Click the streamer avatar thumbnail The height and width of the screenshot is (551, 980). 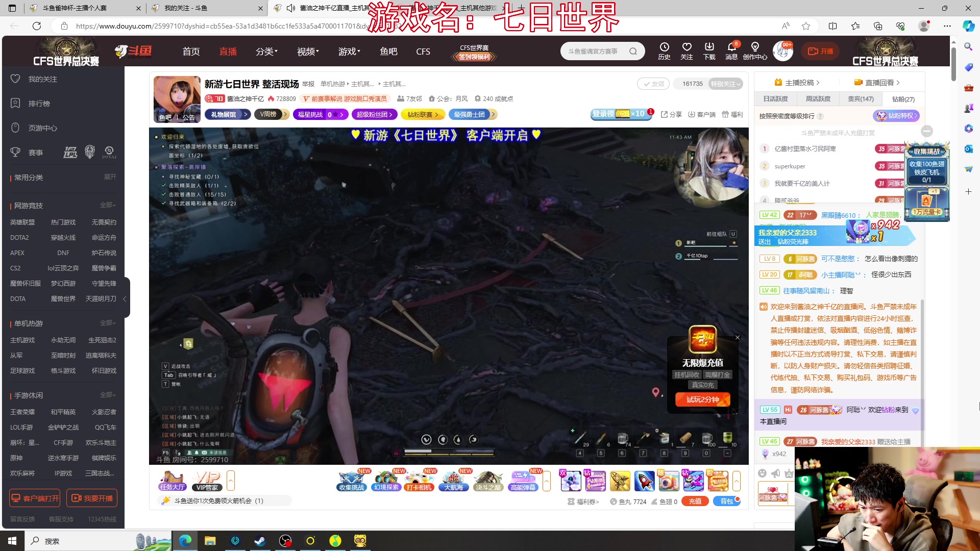pos(177,99)
